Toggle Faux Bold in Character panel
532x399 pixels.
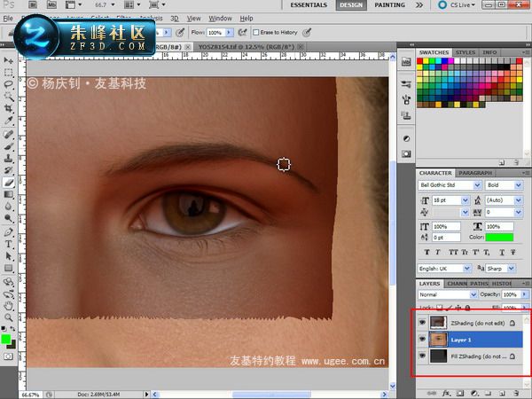[x=426, y=252]
